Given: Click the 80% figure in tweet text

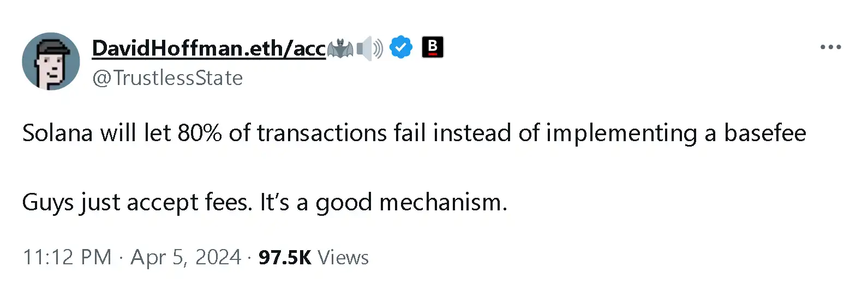Looking at the screenshot, I should 200,133.
